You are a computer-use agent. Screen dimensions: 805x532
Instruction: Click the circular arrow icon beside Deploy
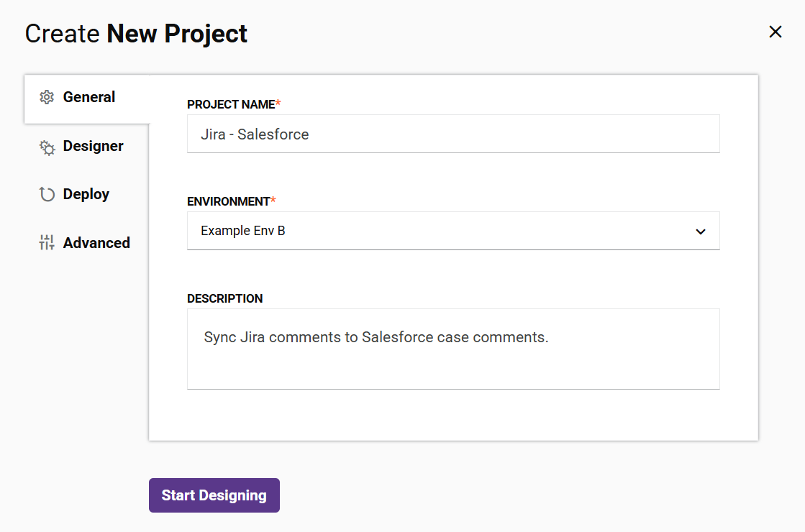click(46, 193)
